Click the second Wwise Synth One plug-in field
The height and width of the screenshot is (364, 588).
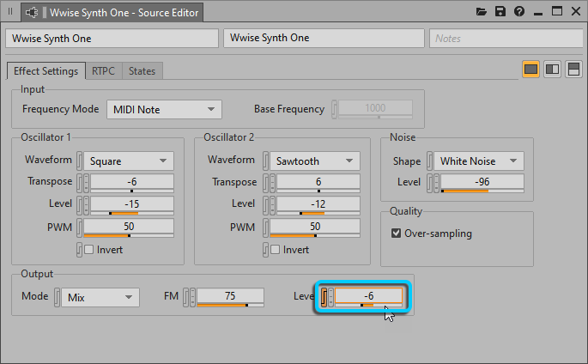click(324, 39)
